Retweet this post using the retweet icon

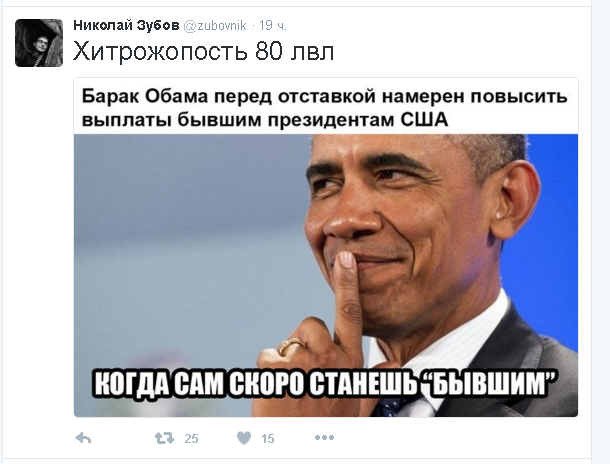[164, 438]
